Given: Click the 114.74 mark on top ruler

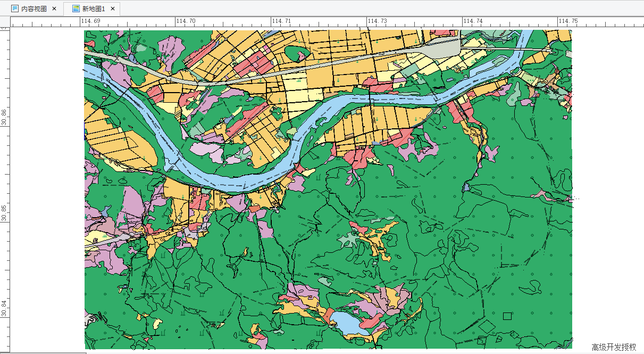Looking at the screenshot, I should tap(473, 21).
